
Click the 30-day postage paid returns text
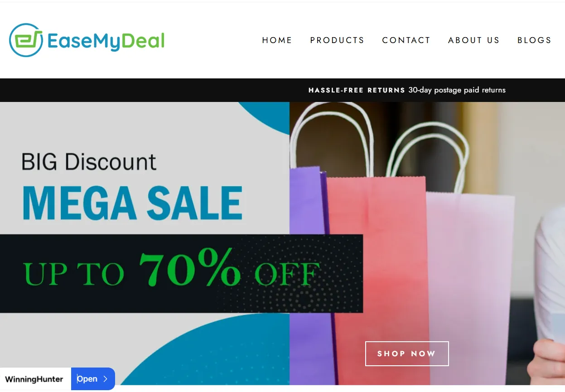(457, 90)
